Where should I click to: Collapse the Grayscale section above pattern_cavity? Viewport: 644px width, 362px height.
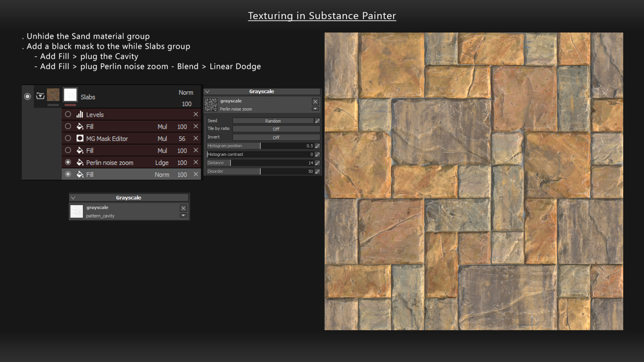[x=73, y=198]
